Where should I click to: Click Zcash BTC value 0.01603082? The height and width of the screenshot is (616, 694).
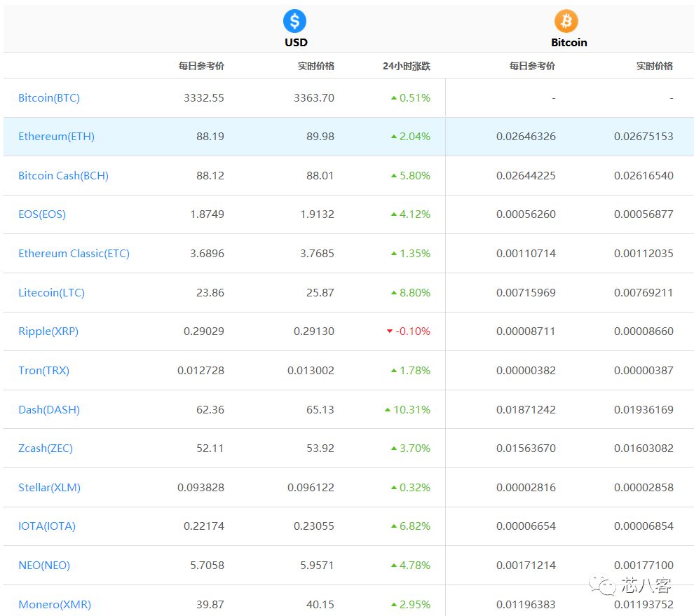[x=644, y=449]
